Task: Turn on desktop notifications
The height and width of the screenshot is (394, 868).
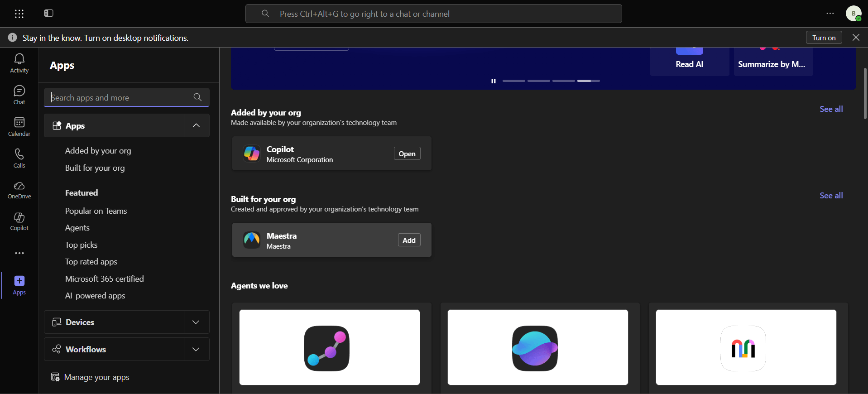Action: pyautogui.click(x=824, y=38)
